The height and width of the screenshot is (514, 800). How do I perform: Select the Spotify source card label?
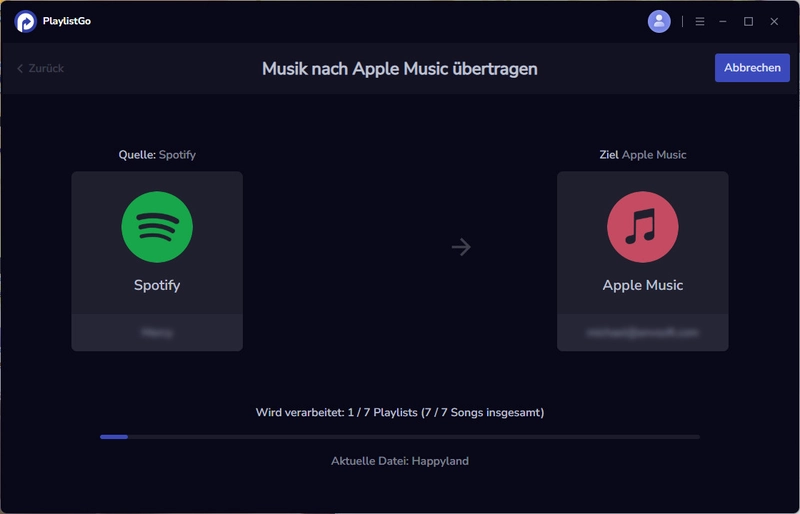pos(157,285)
